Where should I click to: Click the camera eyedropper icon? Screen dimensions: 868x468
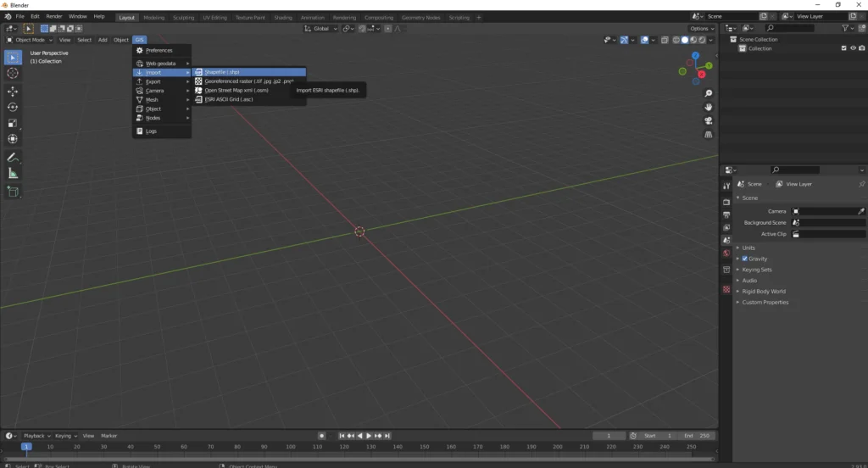coord(861,211)
